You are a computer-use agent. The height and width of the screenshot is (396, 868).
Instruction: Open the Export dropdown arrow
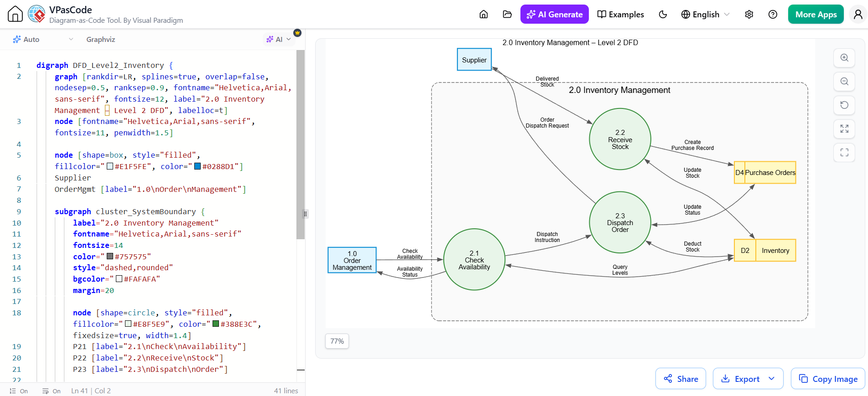point(772,379)
